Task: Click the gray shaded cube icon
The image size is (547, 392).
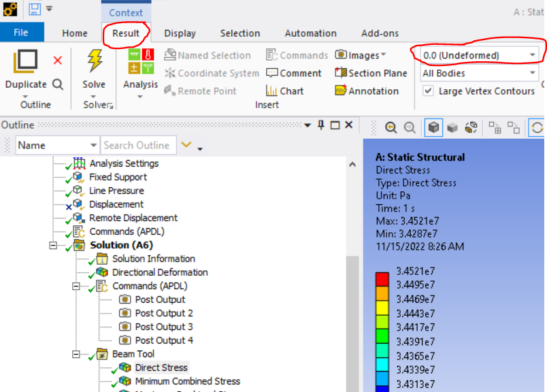Action: tap(452, 128)
